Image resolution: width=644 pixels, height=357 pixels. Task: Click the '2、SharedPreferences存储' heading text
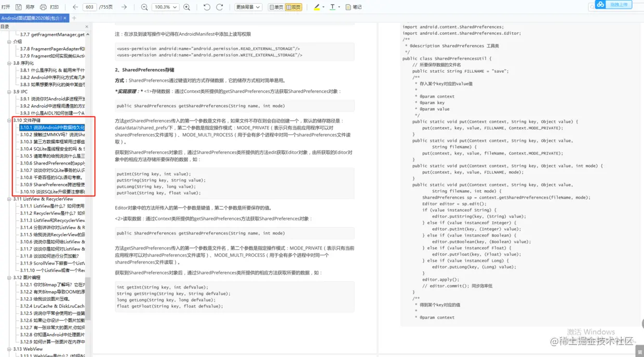pyautogui.click(x=144, y=70)
